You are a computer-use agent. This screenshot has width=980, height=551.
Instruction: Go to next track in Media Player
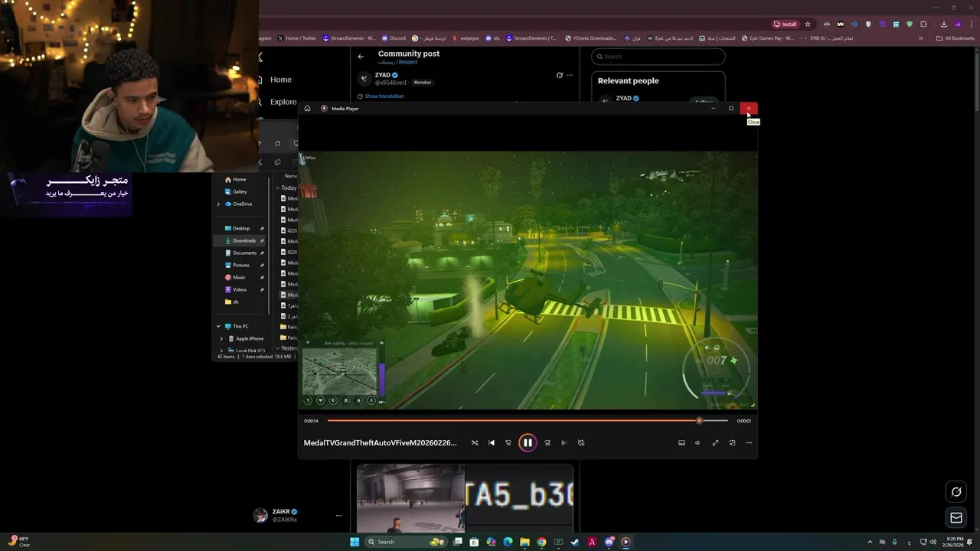click(564, 442)
